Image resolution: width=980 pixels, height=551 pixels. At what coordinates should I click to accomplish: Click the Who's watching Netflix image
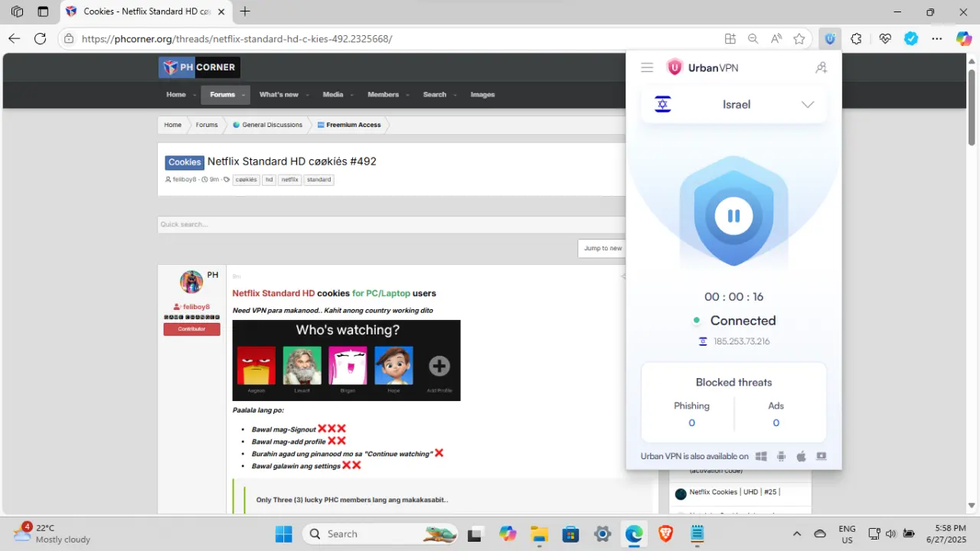tap(346, 360)
